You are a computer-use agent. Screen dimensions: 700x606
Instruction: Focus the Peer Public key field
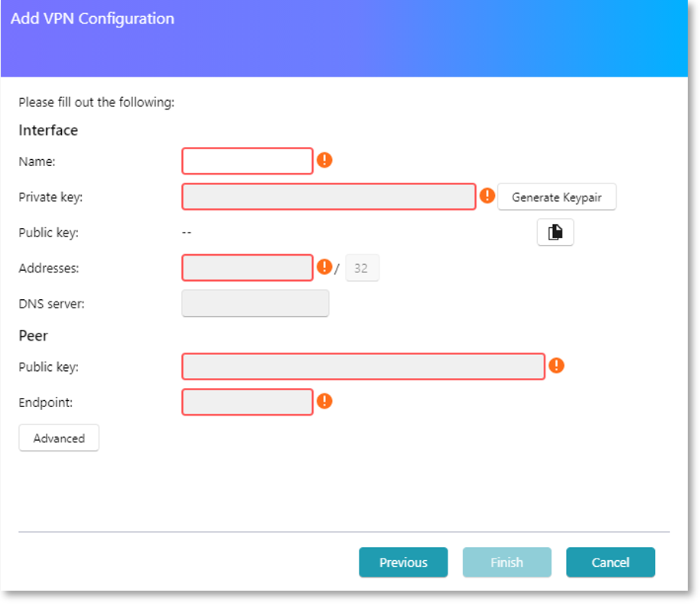[363, 367]
